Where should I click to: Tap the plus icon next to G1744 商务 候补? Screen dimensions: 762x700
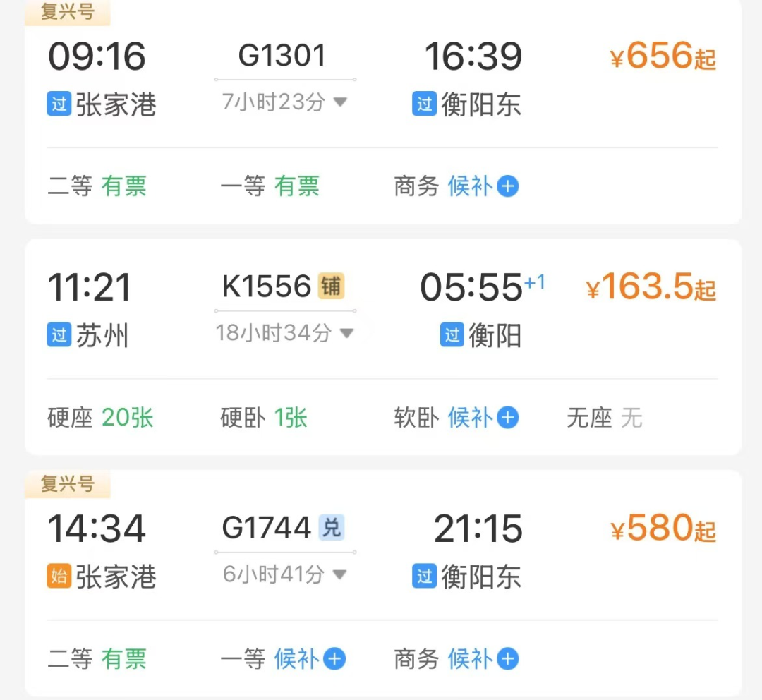[x=507, y=659]
